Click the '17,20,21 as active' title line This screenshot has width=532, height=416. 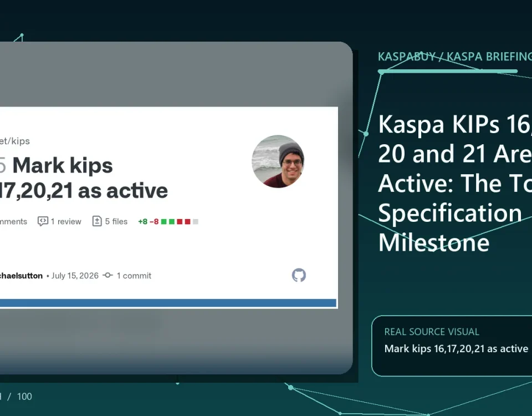click(x=84, y=191)
